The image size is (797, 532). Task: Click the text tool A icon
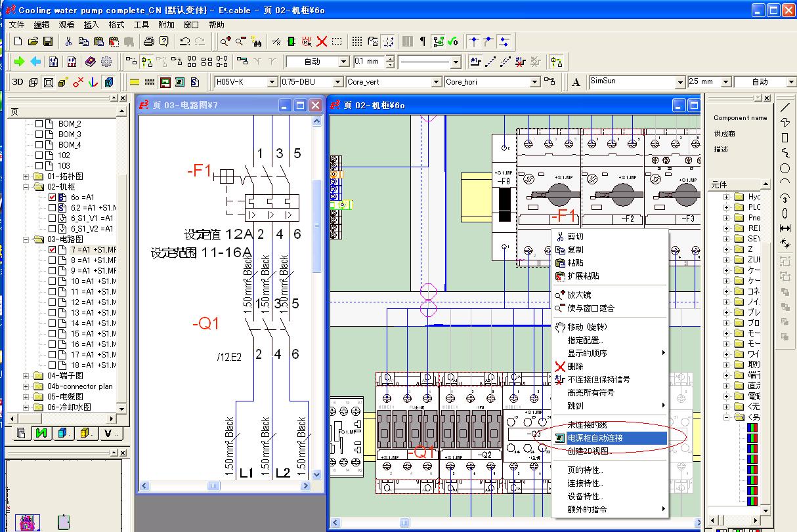(576, 82)
